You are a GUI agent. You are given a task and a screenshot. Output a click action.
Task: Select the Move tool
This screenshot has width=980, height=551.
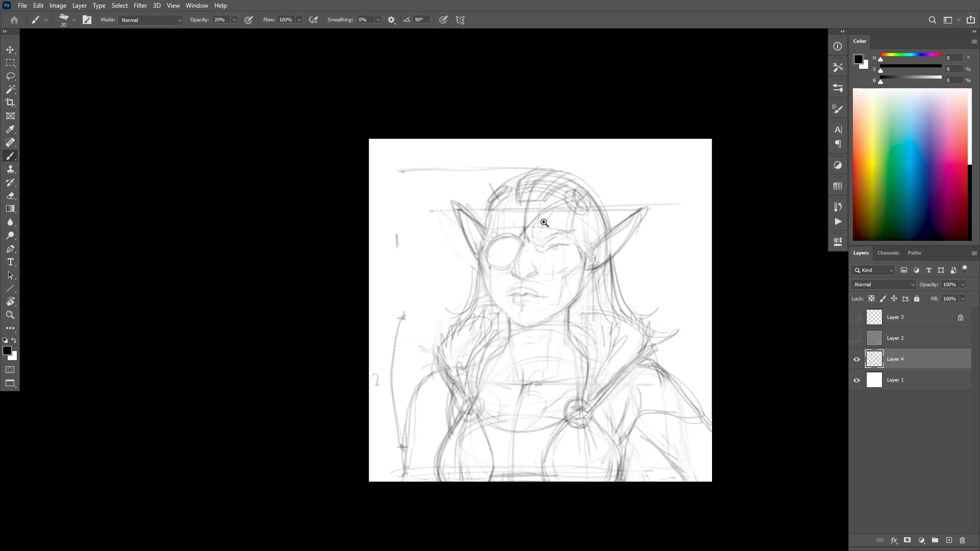10,50
